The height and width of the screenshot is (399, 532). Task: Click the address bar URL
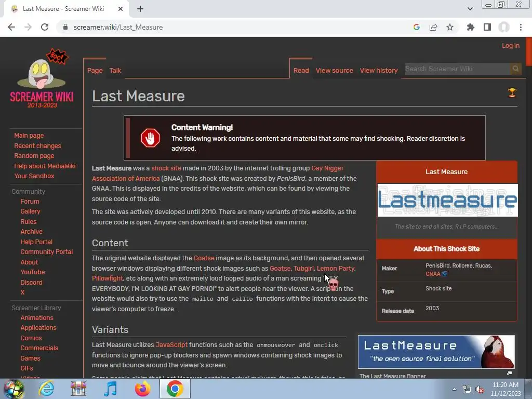click(x=118, y=27)
